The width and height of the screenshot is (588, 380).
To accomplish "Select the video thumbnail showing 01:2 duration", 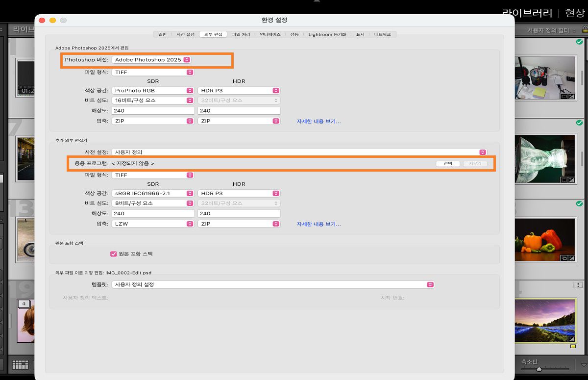I will pos(24,77).
